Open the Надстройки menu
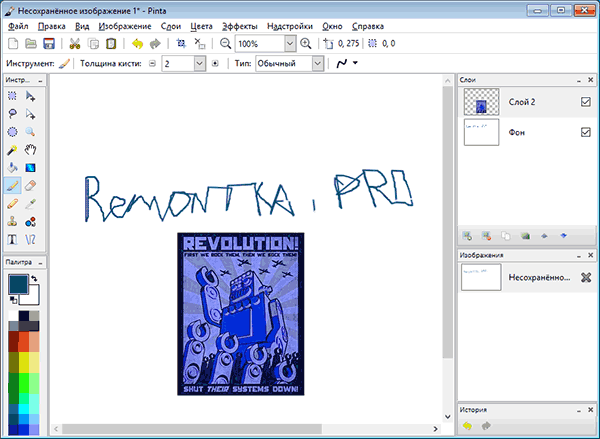This screenshot has height=439, width=600. point(290,26)
